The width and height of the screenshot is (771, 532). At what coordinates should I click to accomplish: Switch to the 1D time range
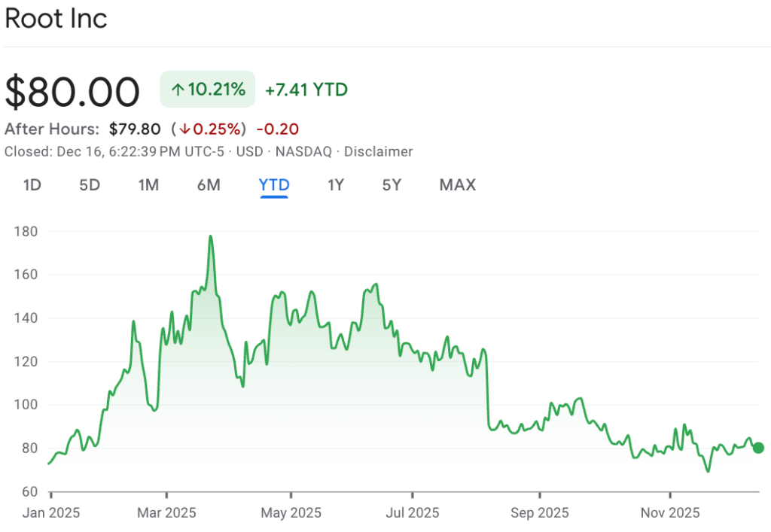(x=32, y=184)
